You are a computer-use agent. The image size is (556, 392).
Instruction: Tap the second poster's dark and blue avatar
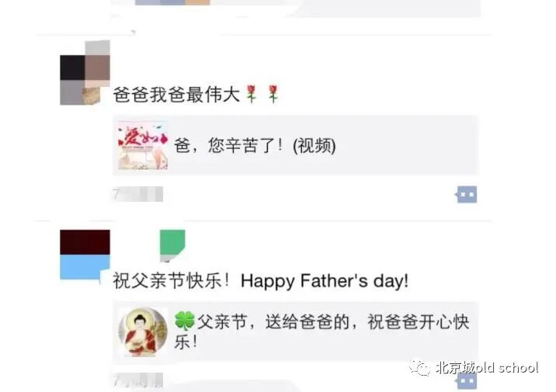(85, 255)
